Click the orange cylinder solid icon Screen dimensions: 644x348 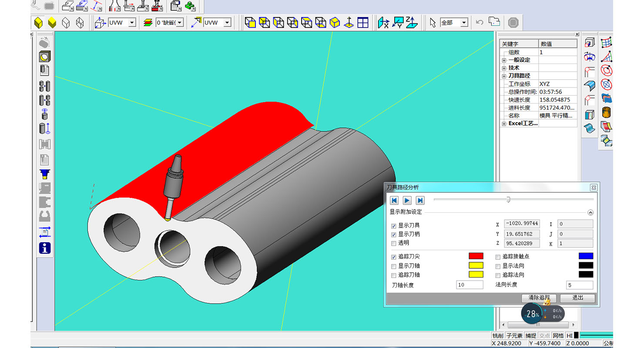(x=606, y=112)
